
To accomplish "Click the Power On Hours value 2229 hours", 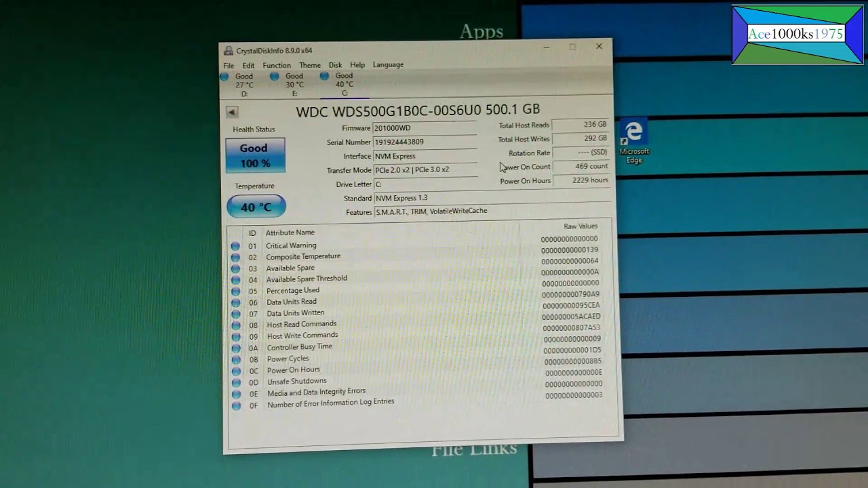I will 581,180.
